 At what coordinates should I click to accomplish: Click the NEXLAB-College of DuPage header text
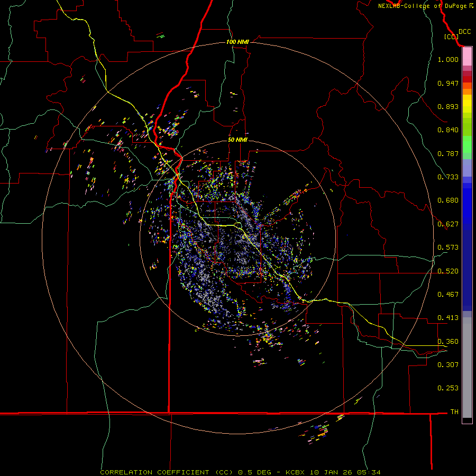(423, 6)
